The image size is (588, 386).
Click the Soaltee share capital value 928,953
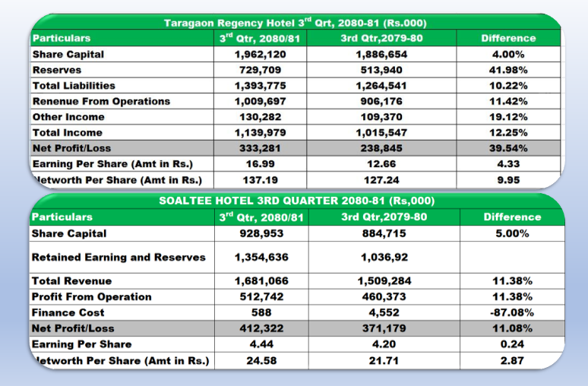point(261,234)
